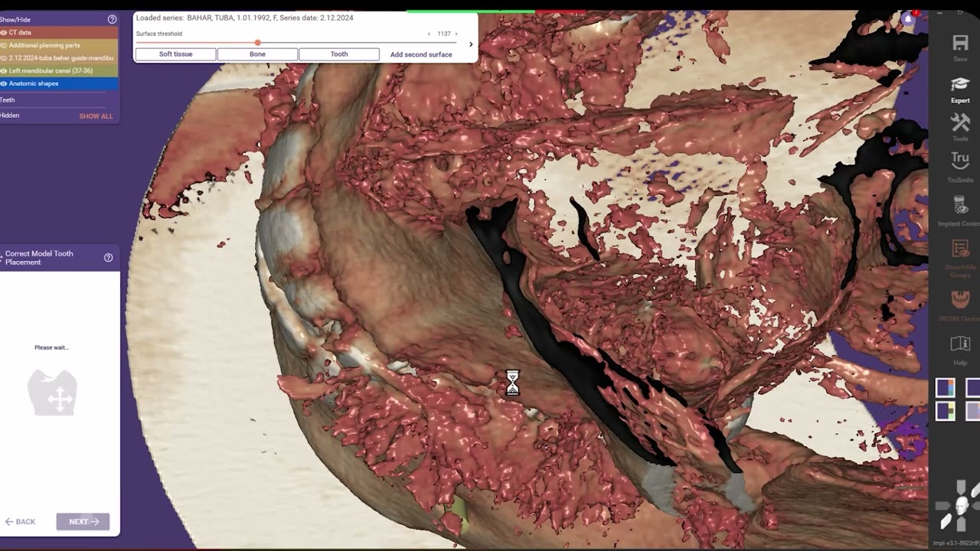Open the DICOM Control jaw icon
This screenshot has height=551, width=980.
(960, 298)
